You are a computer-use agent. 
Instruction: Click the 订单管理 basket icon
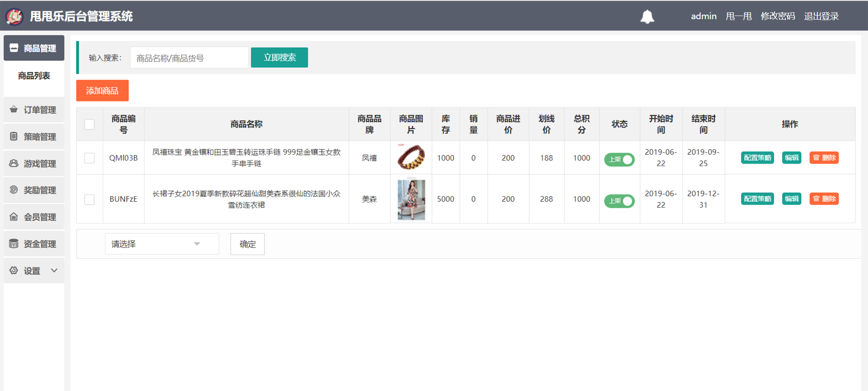click(x=13, y=109)
